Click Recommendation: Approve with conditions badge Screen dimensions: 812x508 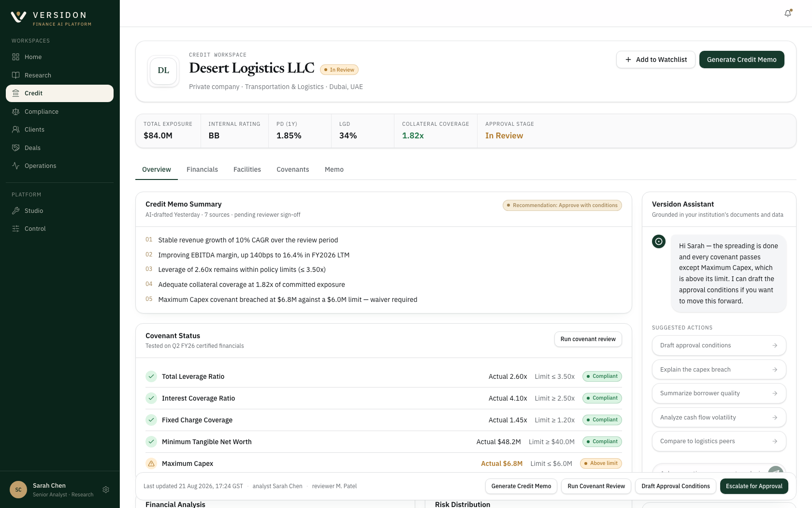(x=562, y=205)
